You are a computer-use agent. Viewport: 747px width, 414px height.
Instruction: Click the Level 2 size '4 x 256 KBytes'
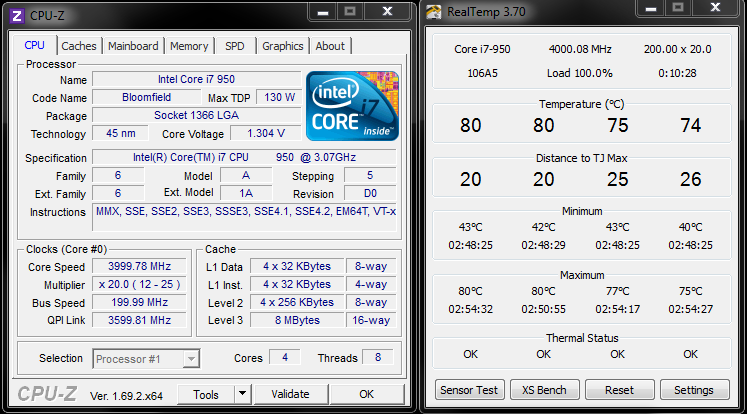297,303
